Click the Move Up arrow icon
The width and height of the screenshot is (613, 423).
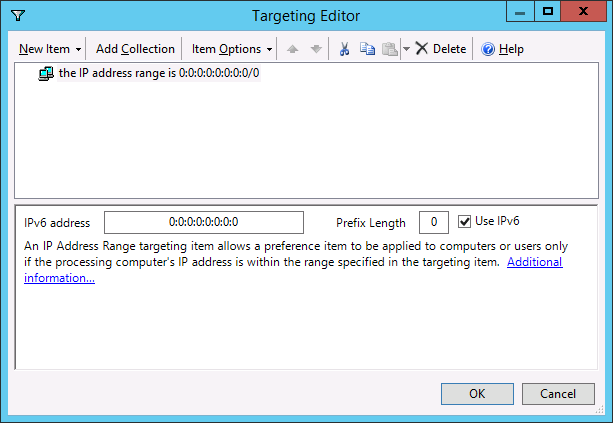pos(294,49)
